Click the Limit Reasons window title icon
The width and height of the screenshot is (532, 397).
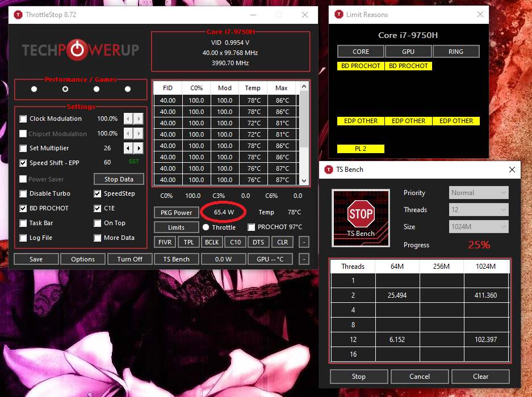coord(338,15)
